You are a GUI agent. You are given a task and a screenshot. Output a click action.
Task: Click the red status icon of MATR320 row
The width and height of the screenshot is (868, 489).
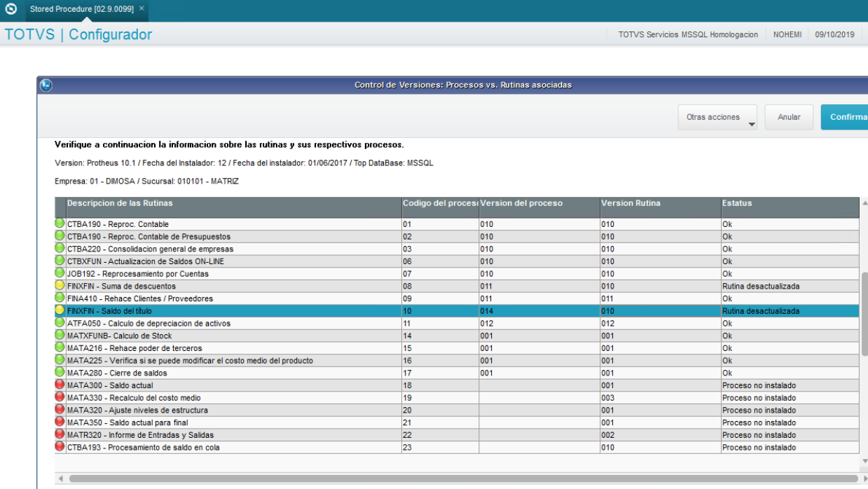60,434
